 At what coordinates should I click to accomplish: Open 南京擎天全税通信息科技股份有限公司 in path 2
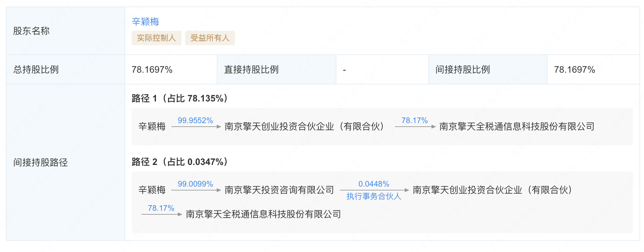coord(263,214)
